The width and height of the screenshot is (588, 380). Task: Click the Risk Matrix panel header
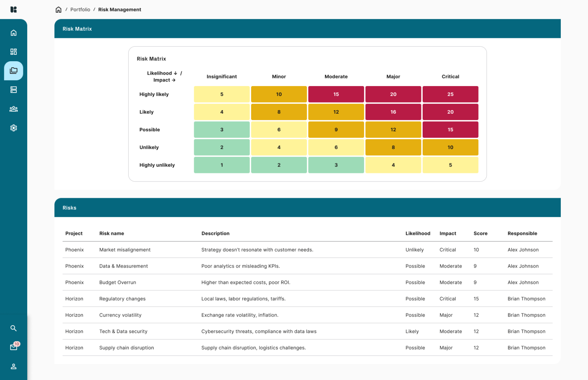point(77,28)
